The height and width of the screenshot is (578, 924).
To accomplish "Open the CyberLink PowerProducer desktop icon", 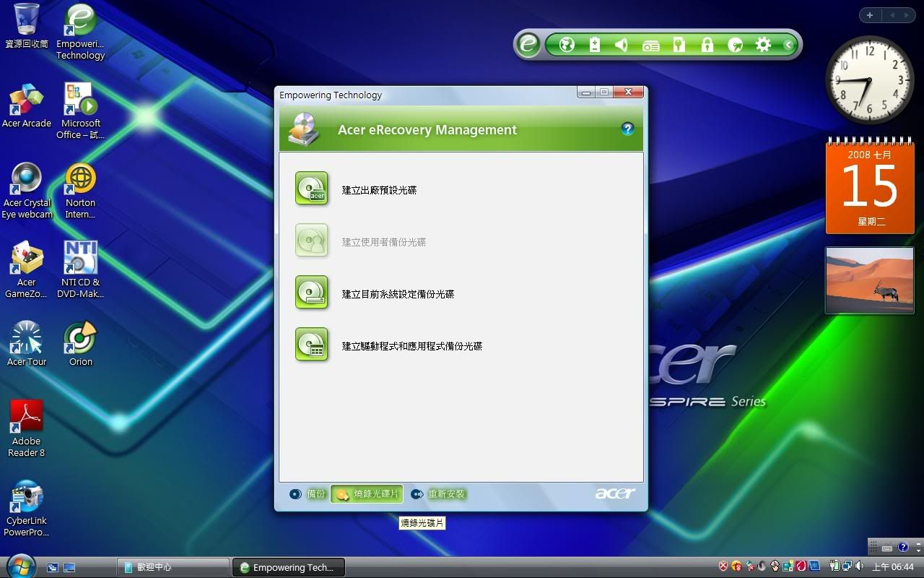I will [27, 509].
